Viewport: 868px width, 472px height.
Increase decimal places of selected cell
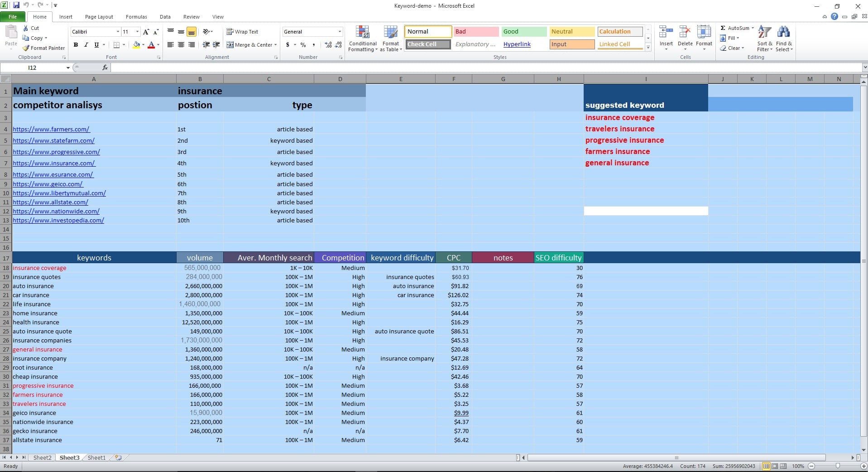pyautogui.click(x=327, y=45)
